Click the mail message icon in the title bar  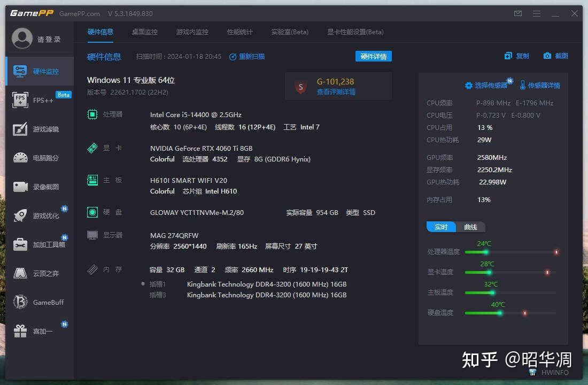pyautogui.click(x=518, y=13)
